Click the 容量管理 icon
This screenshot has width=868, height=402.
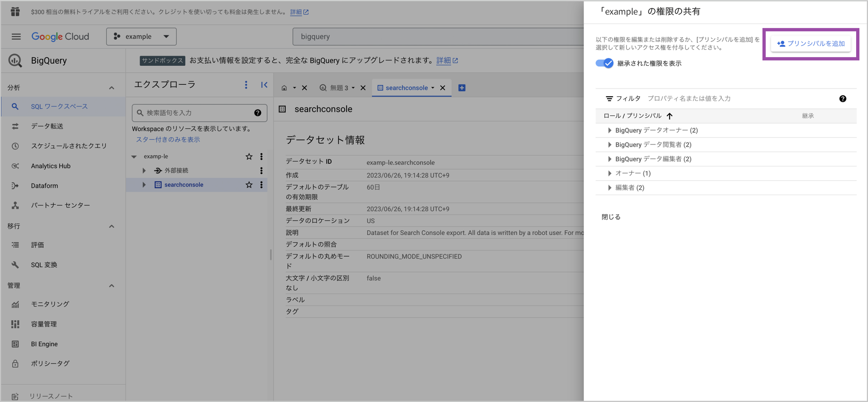point(15,324)
